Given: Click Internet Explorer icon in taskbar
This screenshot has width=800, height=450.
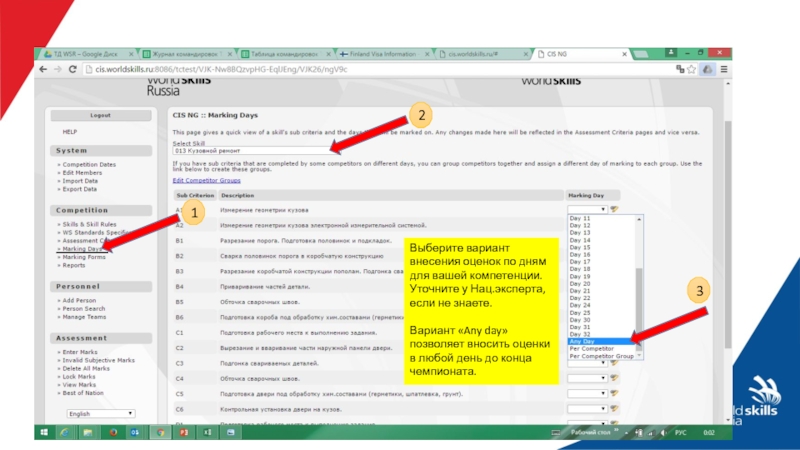Looking at the screenshot, I should coord(65,431).
